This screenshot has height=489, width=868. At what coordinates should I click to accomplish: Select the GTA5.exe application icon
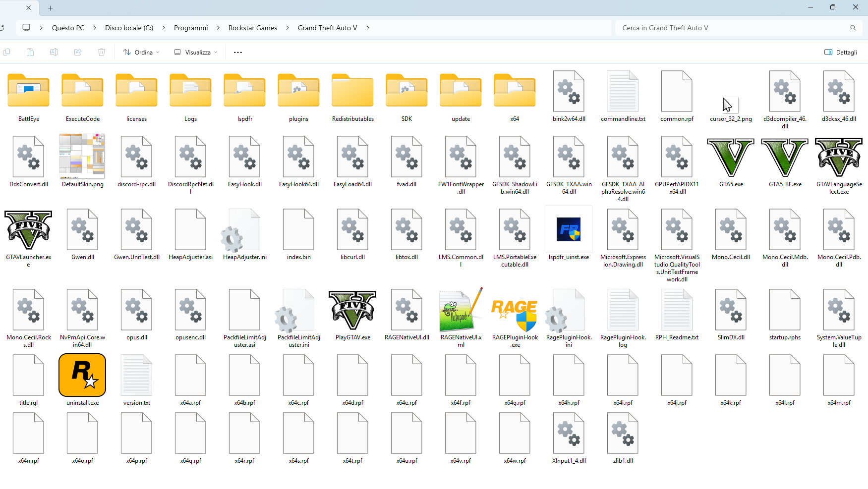pos(731,158)
